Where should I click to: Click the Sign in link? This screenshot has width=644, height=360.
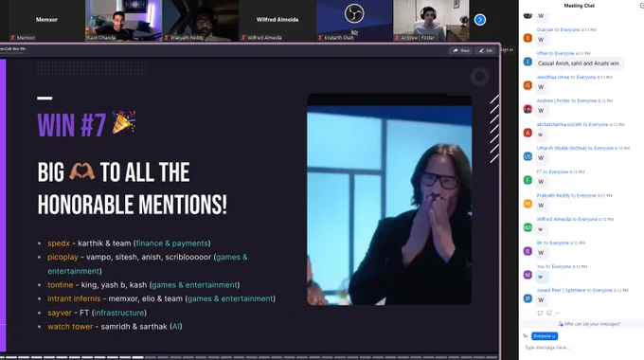[x=507, y=49]
